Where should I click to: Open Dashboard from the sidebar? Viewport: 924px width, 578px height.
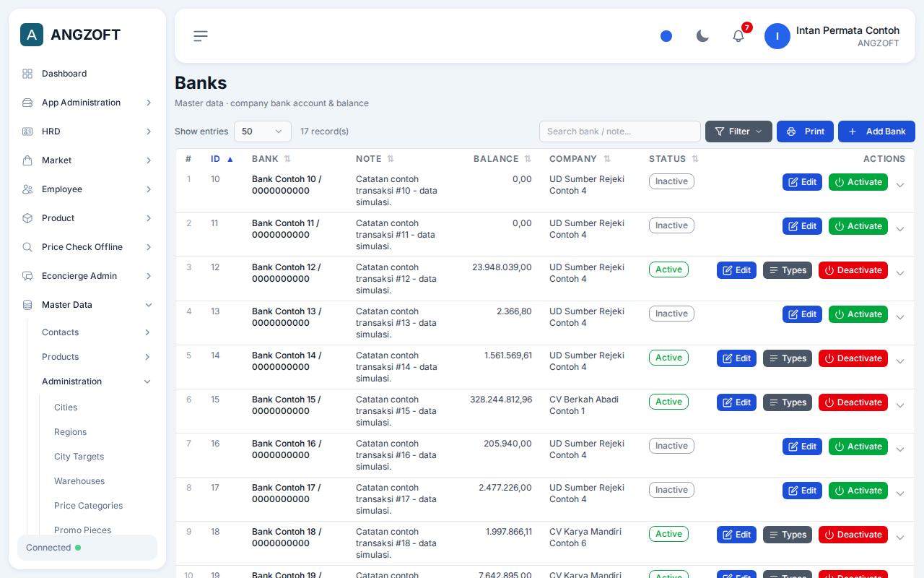(x=87, y=74)
